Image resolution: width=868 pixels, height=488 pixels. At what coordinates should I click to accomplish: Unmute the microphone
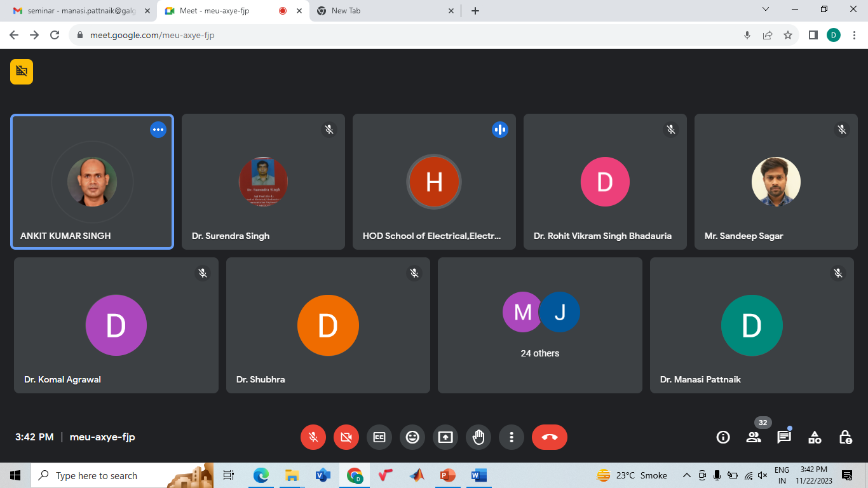click(x=313, y=437)
